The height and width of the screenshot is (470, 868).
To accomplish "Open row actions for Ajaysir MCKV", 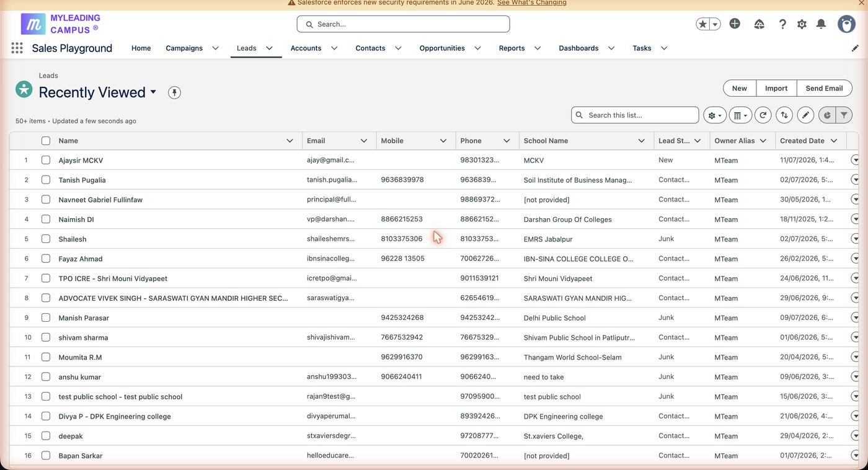I will 856,160.
